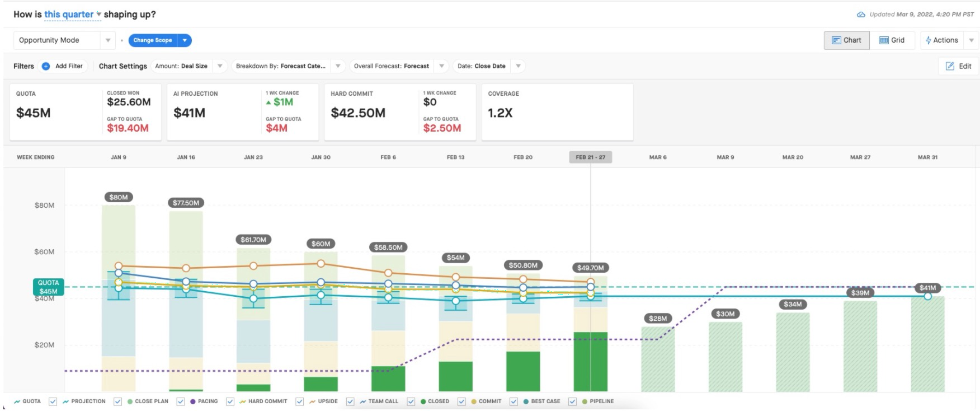This screenshot has height=411, width=980.
Task: Open the 'this quarter' period selector
Action: (73, 15)
